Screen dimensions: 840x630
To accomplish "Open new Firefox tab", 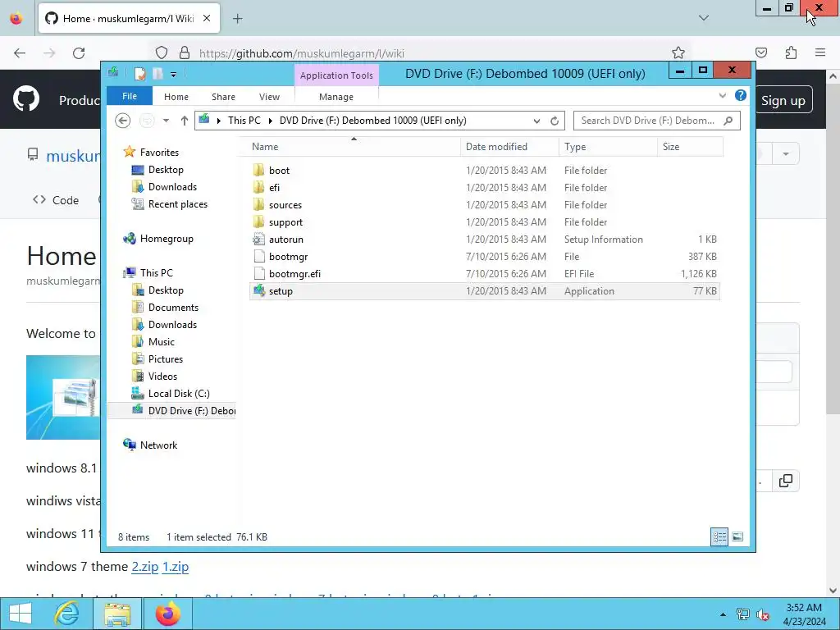I will 237,19.
